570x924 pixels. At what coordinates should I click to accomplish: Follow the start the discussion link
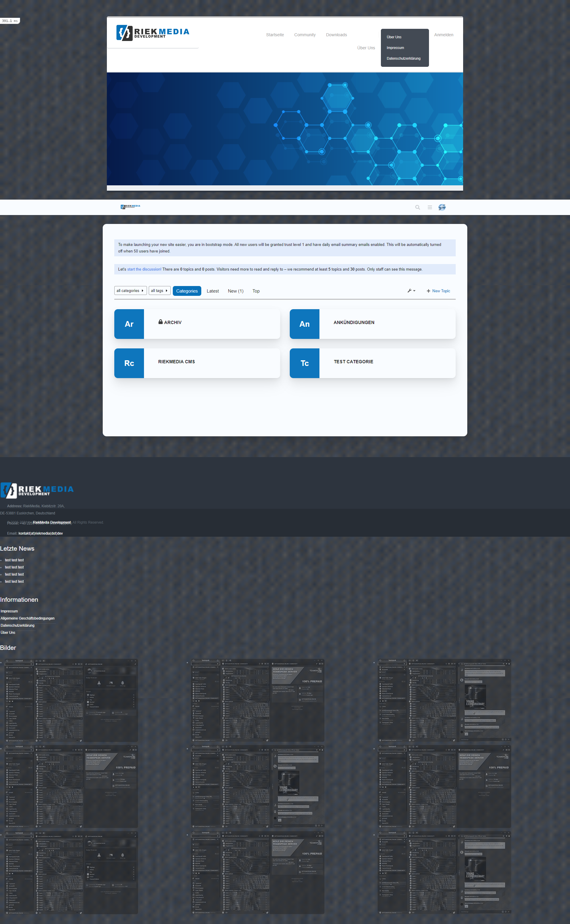(x=144, y=269)
